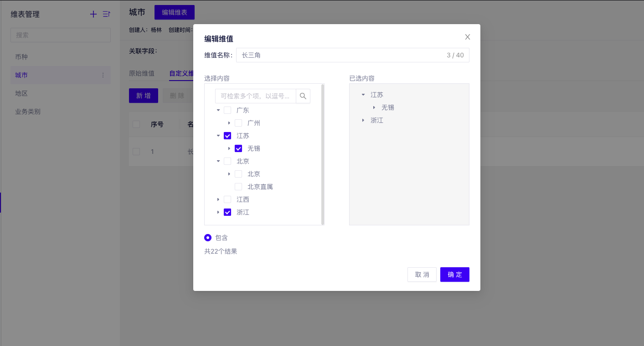
Task: Open the more options icon for 城市
Action: click(103, 75)
